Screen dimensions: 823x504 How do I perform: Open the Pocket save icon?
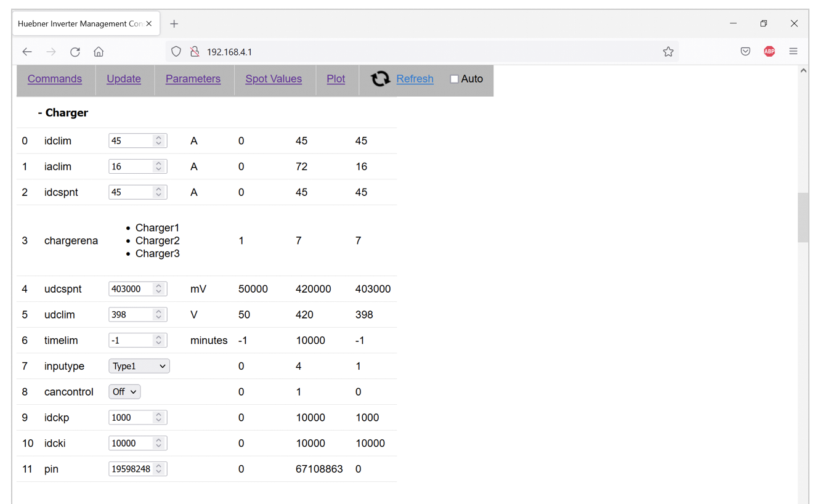point(745,52)
